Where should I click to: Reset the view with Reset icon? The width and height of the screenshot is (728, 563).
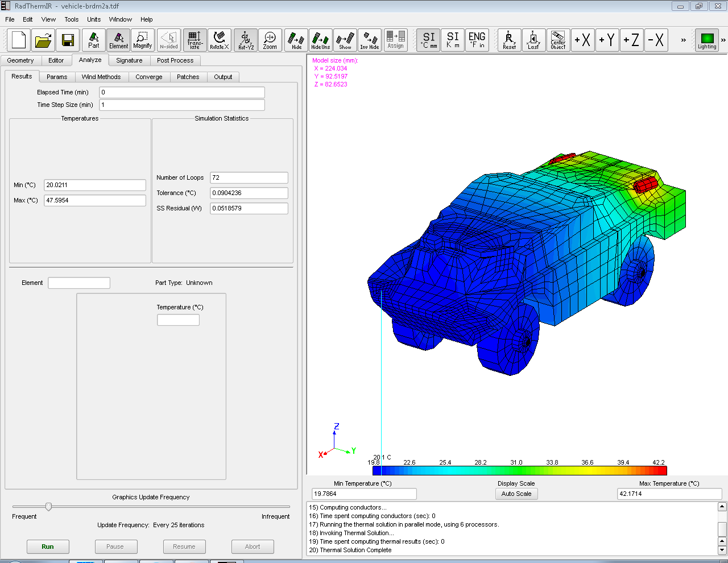510,40
